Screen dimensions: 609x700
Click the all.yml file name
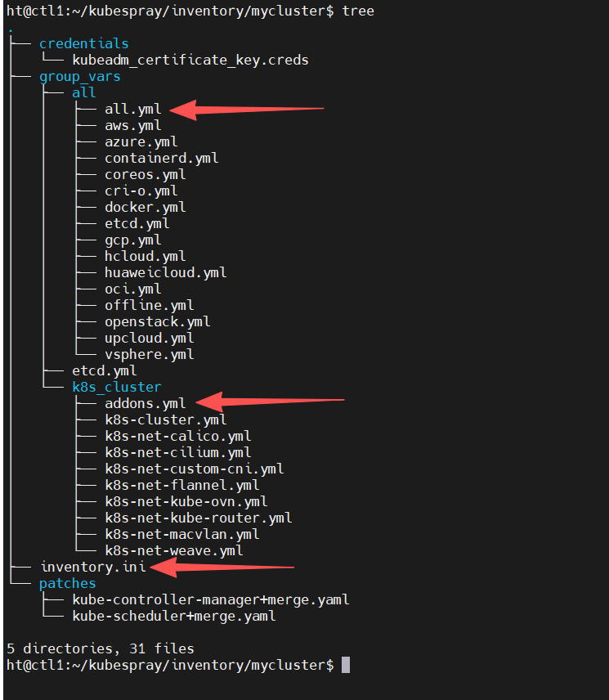[132, 110]
